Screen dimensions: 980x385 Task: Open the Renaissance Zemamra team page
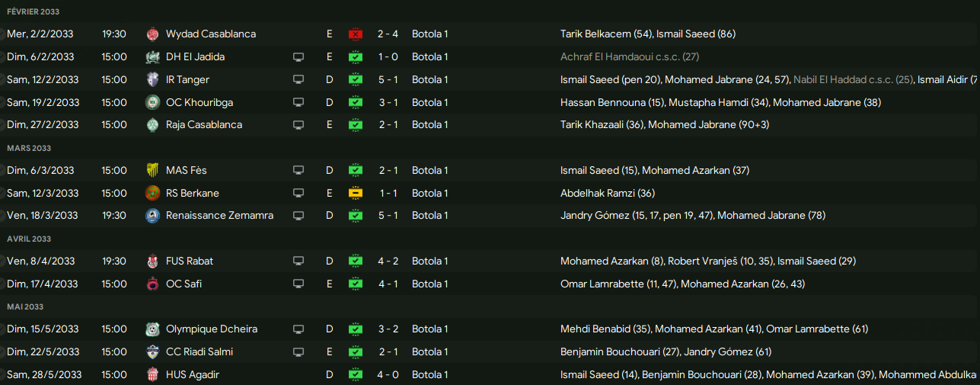coord(219,216)
